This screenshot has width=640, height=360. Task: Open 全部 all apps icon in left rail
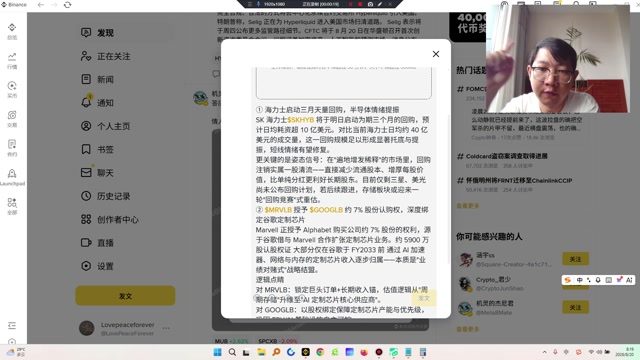12,206
